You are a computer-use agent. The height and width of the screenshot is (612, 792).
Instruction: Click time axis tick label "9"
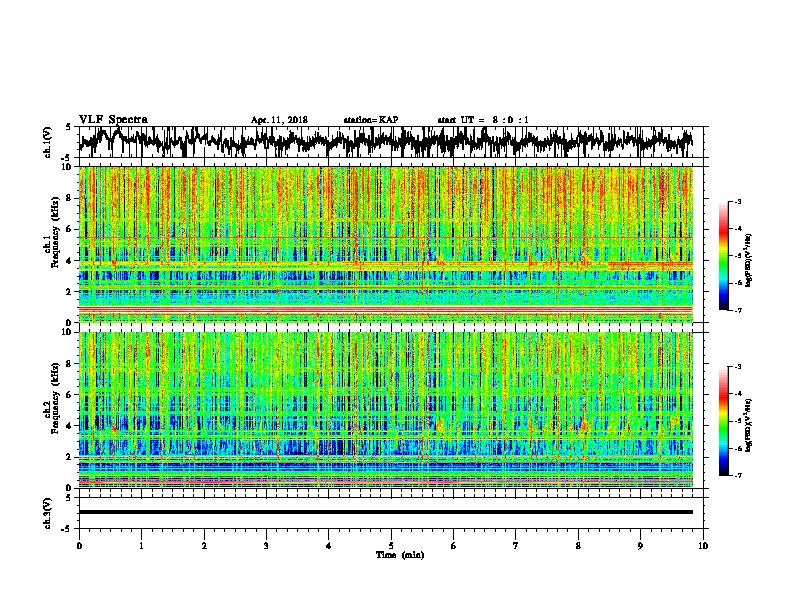point(640,546)
